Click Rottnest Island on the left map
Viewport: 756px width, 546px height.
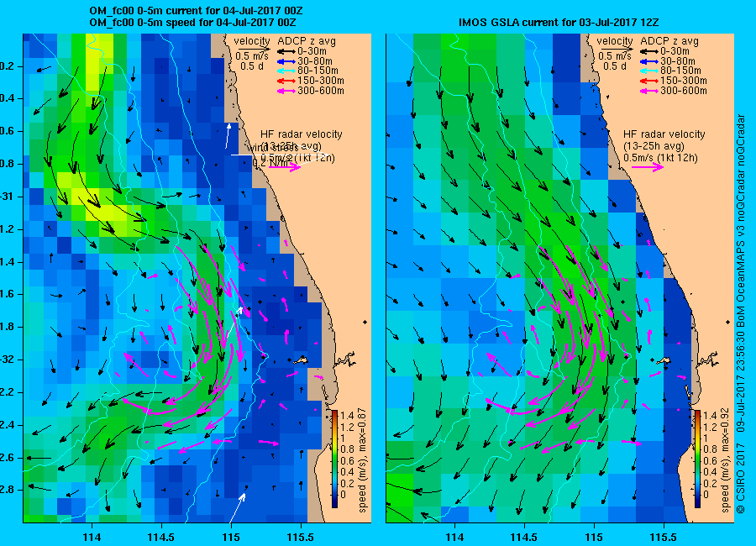tap(302, 360)
